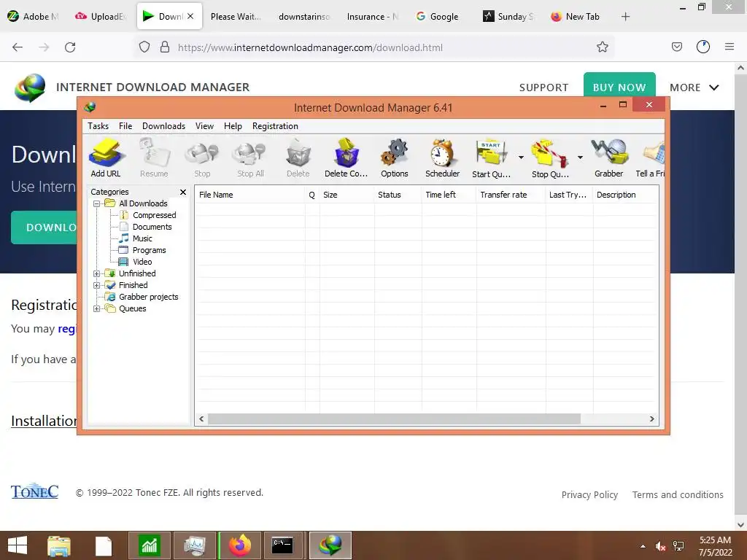The width and height of the screenshot is (747, 560).
Task: Click the Tell a Friend icon
Action: [x=650, y=157]
